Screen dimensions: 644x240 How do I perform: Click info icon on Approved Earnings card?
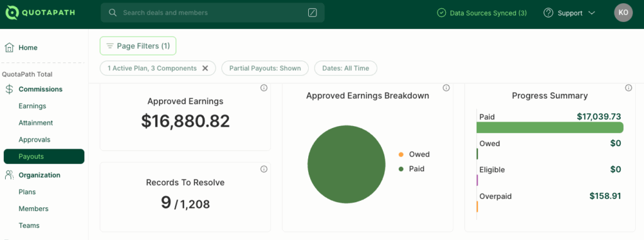264,88
